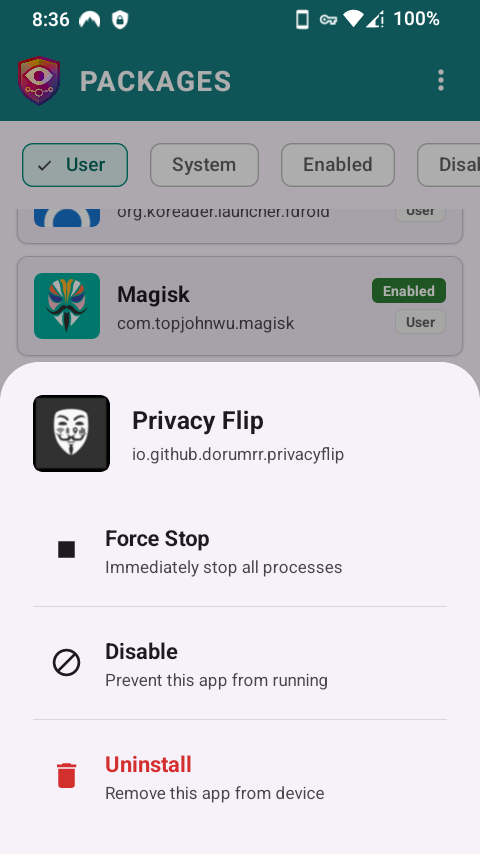480x854 pixels.
Task: Choose Disable to prevent app running
Action: coord(240,664)
